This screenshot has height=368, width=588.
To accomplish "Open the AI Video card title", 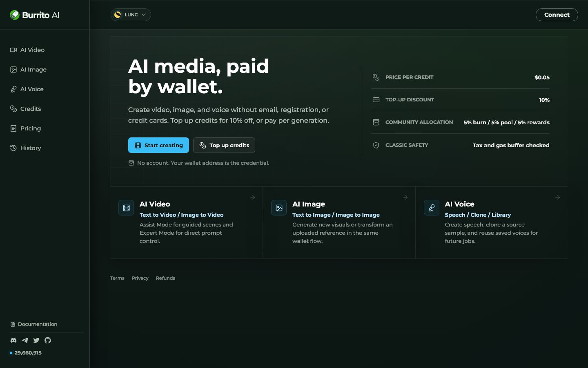I will pos(155,204).
